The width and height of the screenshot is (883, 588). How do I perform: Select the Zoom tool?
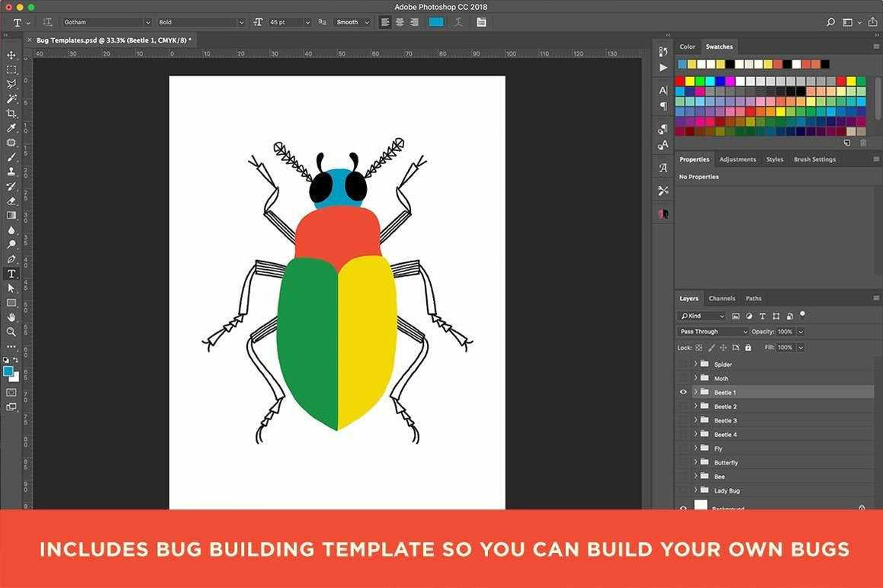(x=11, y=332)
